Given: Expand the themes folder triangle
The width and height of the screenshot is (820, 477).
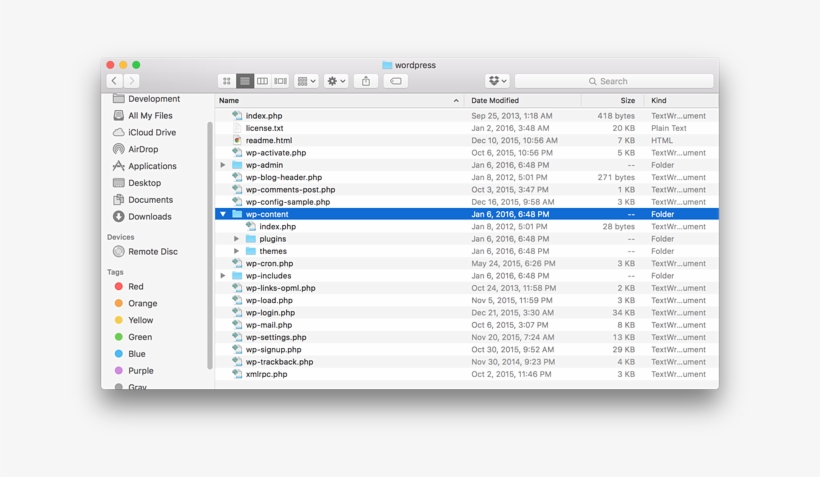Looking at the screenshot, I should tap(236, 252).
